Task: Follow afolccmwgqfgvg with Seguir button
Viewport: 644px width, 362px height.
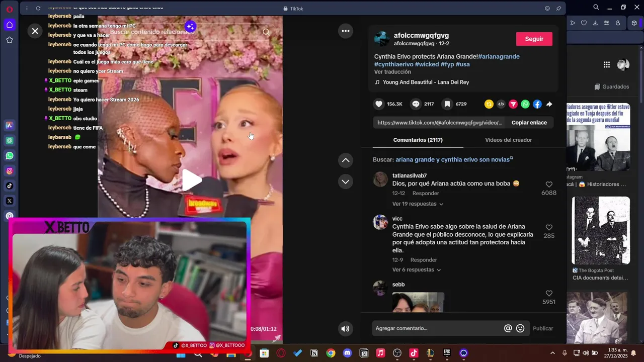Action: pyautogui.click(x=534, y=39)
